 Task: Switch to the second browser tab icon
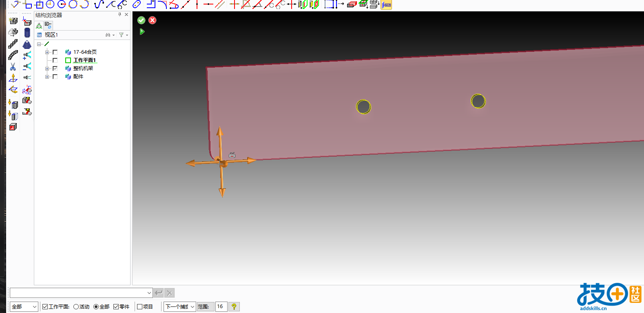[48, 25]
